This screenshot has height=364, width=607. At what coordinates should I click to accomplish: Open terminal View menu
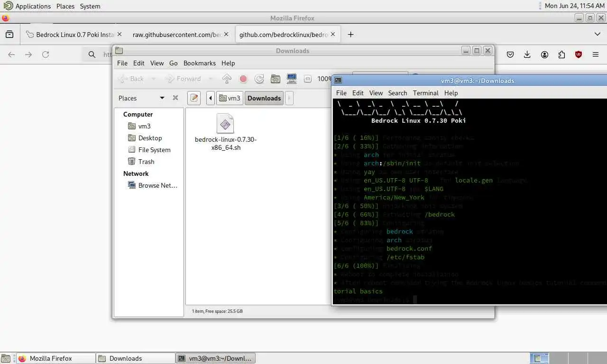click(376, 93)
